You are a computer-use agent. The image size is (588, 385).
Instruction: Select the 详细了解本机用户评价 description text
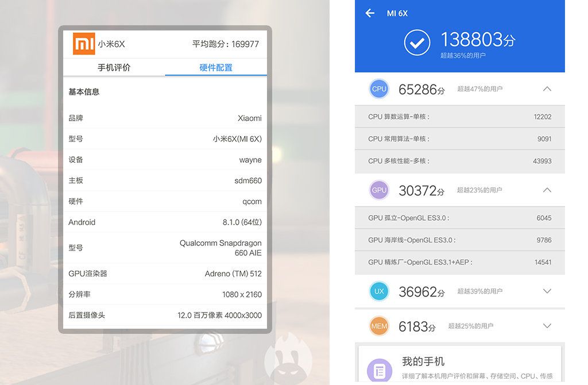coord(477,376)
